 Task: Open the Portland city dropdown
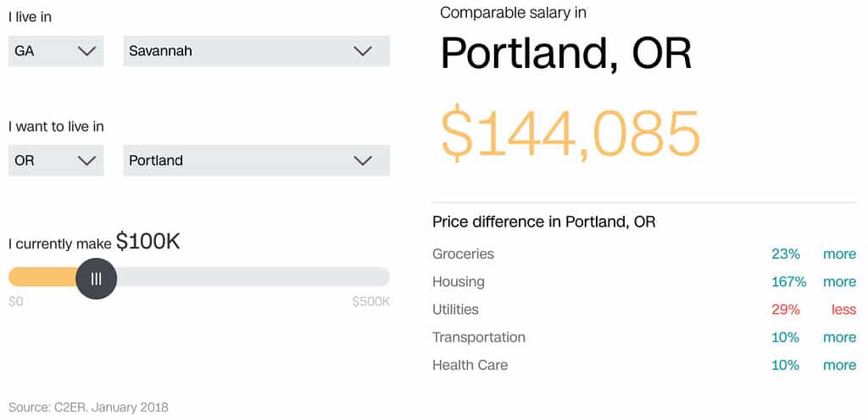tap(256, 160)
